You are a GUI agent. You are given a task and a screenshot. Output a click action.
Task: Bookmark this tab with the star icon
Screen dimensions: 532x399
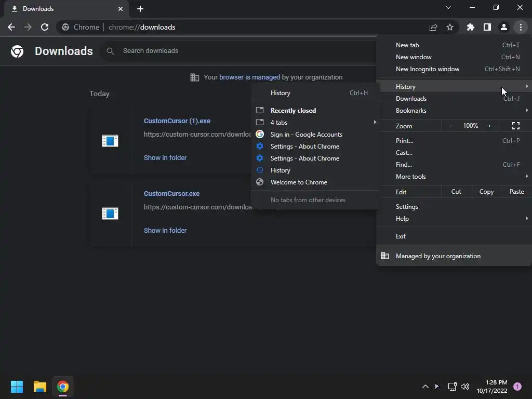(450, 27)
